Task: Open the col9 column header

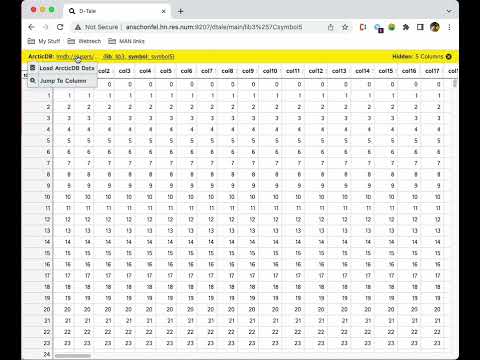Action: [248, 71]
